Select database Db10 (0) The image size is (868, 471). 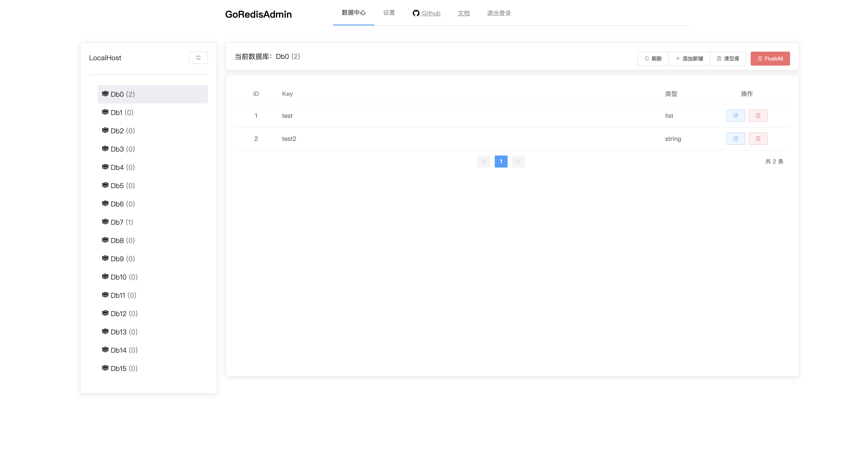click(x=153, y=277)
